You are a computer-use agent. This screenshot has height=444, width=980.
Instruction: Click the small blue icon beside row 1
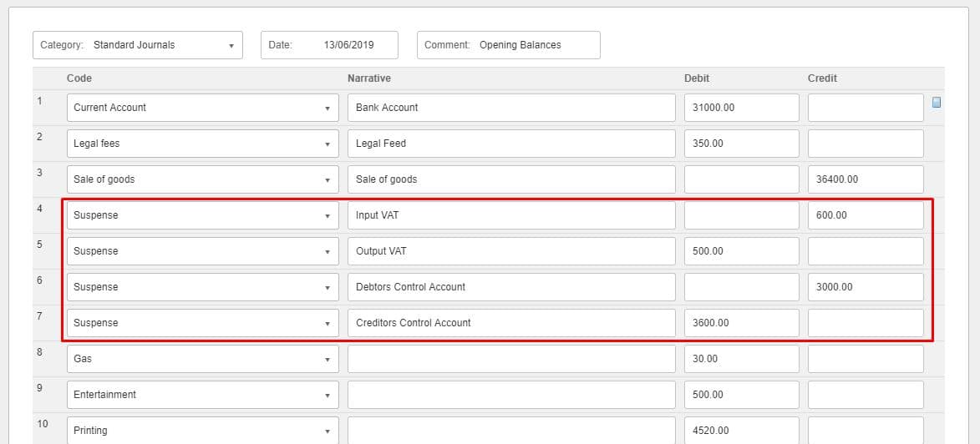pyautogui.click(x=937, y=103)
